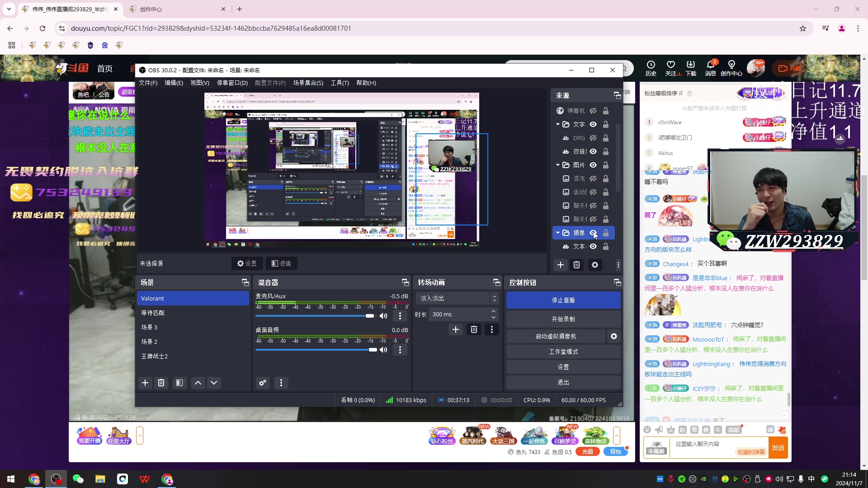The height and width of the screenshot is (488, 868).
Task: Expand the Douyu activity bar left arrow
Action: [x=140, y=436]
